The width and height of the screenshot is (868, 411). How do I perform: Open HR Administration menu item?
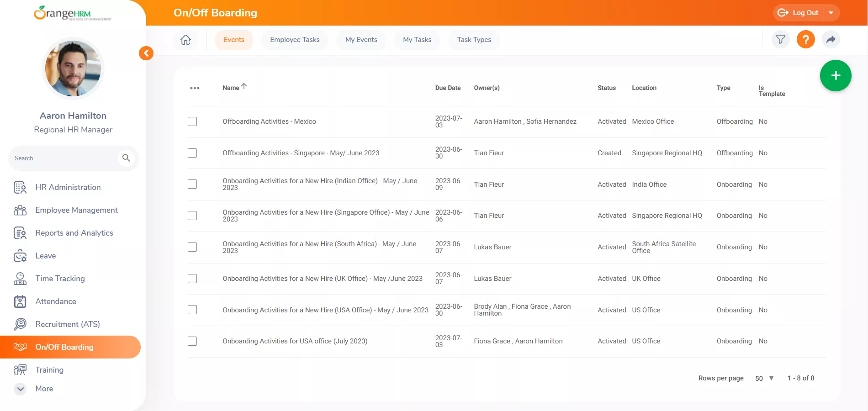pyautogui.click(x=68, y=187)
